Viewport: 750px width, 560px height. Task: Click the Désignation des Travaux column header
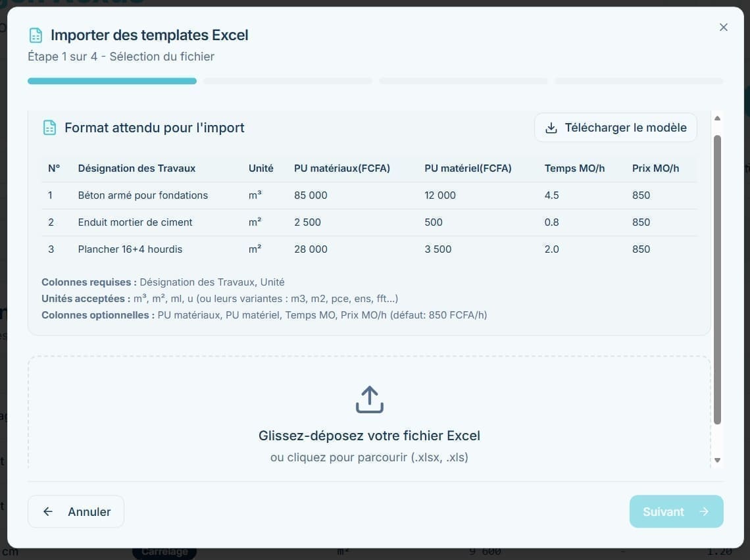137,168
